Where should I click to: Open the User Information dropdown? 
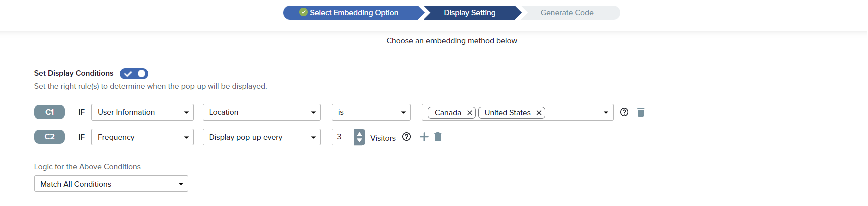tap(142, 112)
